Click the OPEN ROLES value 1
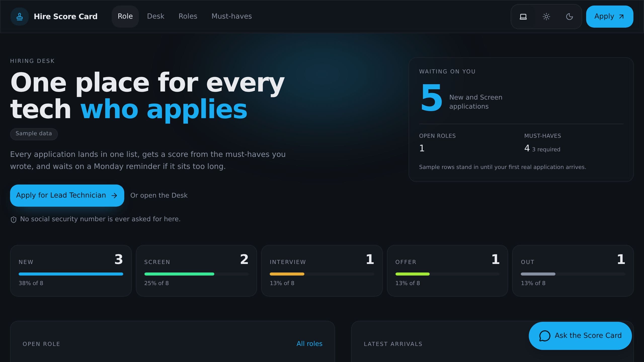Screen dimensions: 644x362 [x=422, y=148]
